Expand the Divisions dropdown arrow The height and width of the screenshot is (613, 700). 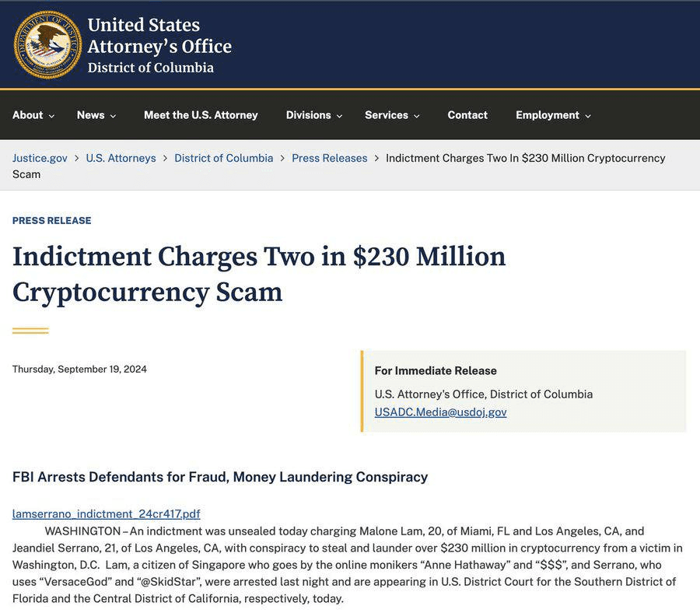click(x=339, y=116)
